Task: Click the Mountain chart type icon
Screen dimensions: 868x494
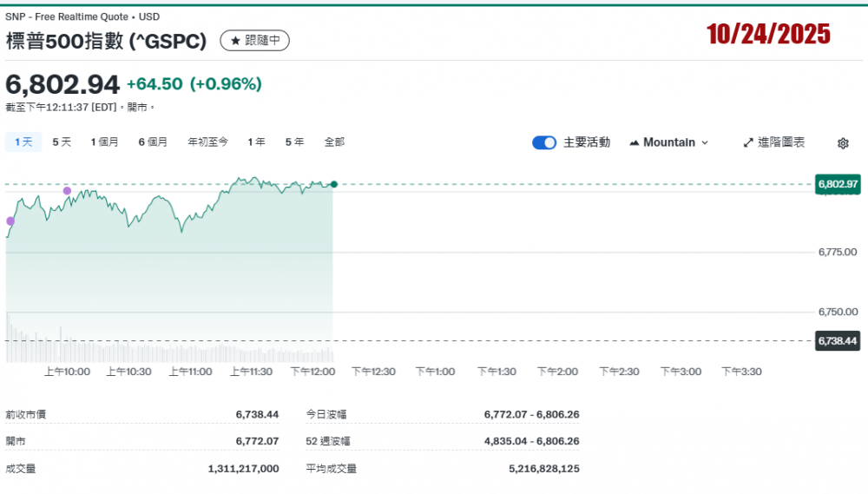Action: [634, 142]
